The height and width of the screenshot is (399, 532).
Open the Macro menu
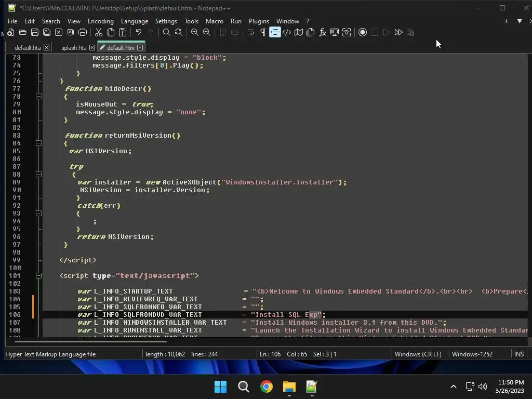[215, 21]
